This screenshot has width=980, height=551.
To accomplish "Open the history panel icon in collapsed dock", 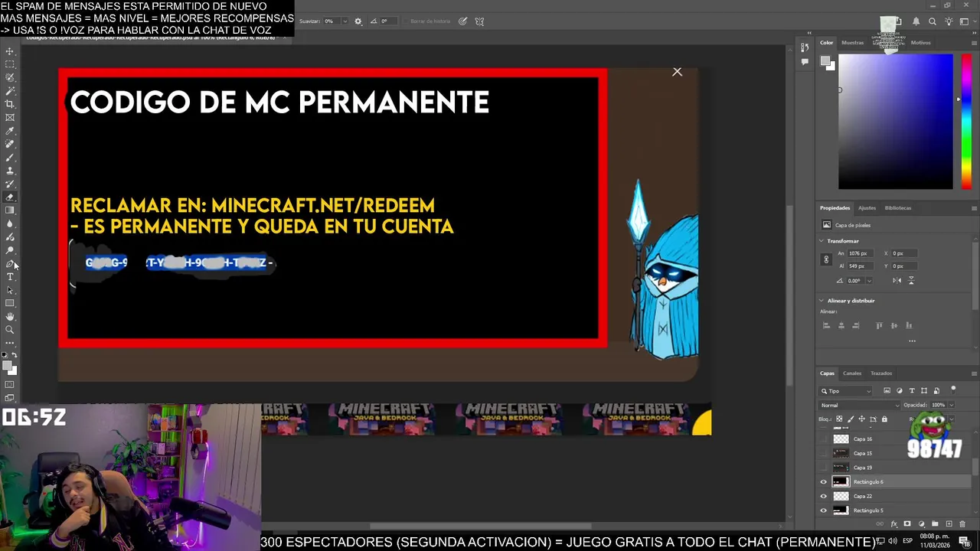I will [x=805, y=48].
